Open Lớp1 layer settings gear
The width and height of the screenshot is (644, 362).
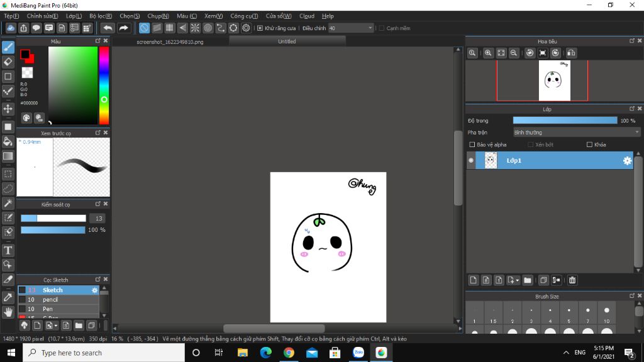(627, 161)
